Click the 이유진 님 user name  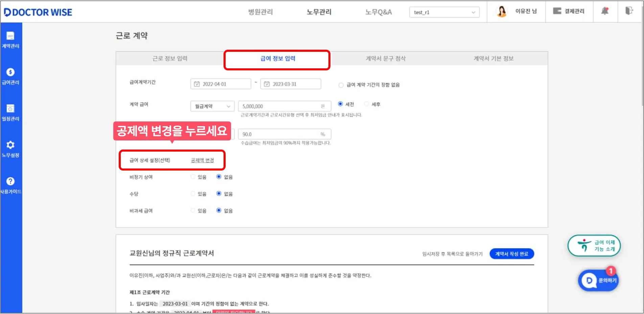click(x=526, y=11)
